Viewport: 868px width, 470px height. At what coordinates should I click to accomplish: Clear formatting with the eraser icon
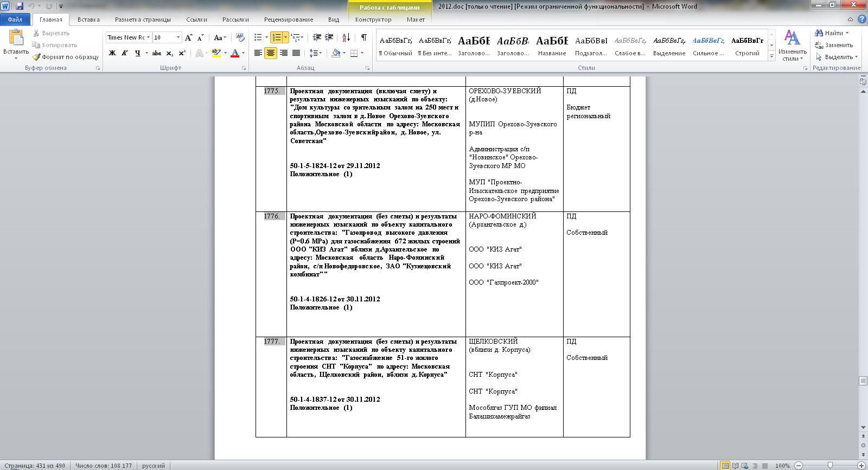coord(240,37)
